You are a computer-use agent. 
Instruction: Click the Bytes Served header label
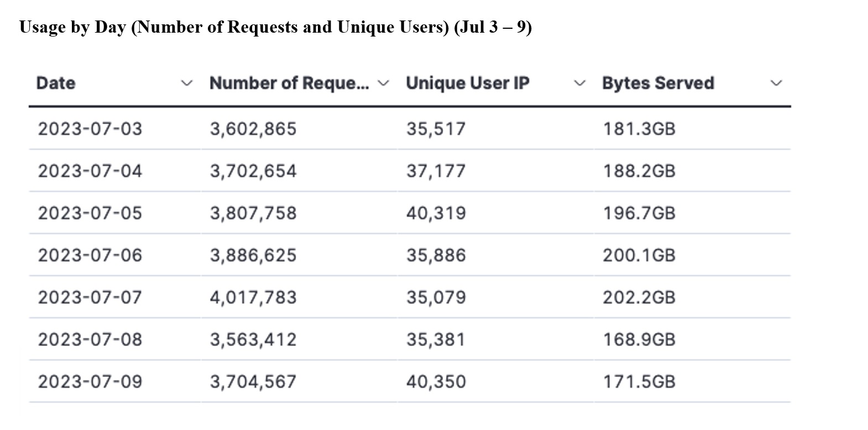(x=658, y=83)
